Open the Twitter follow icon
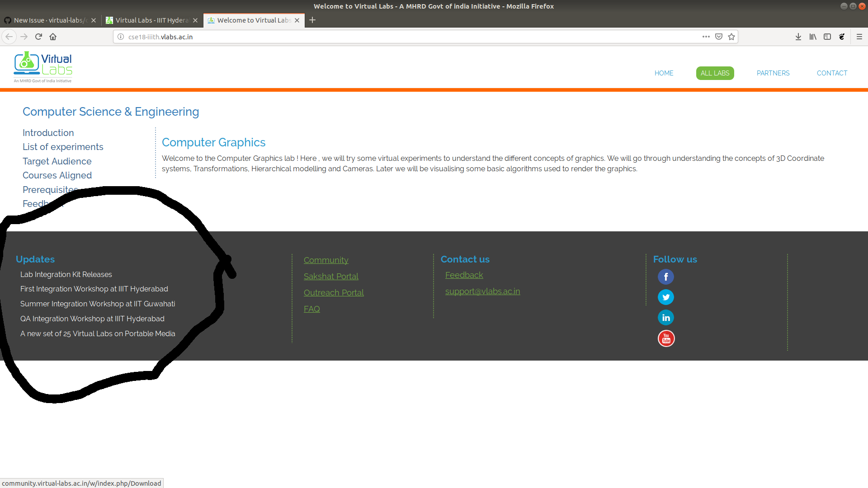Screen dimensions: 868x488 click(665, 297)
